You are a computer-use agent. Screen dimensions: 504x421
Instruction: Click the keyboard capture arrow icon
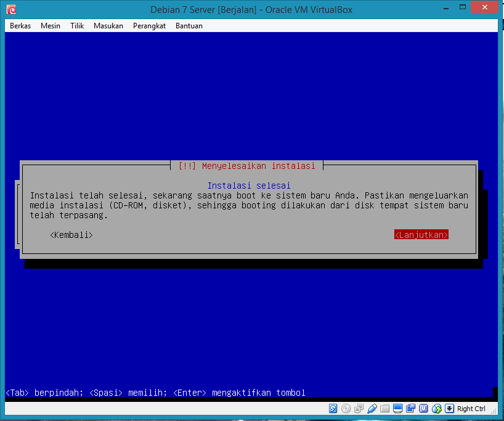pos(449,409)
